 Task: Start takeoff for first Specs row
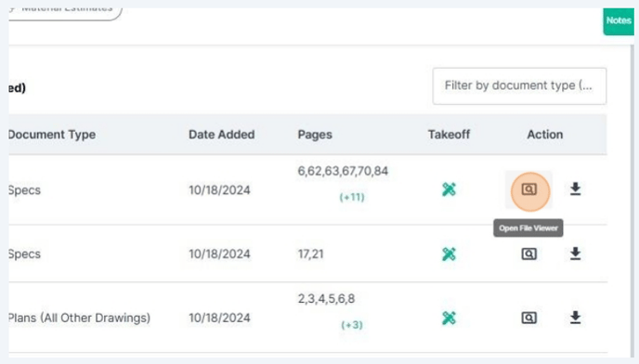click(x=449, y=189)
